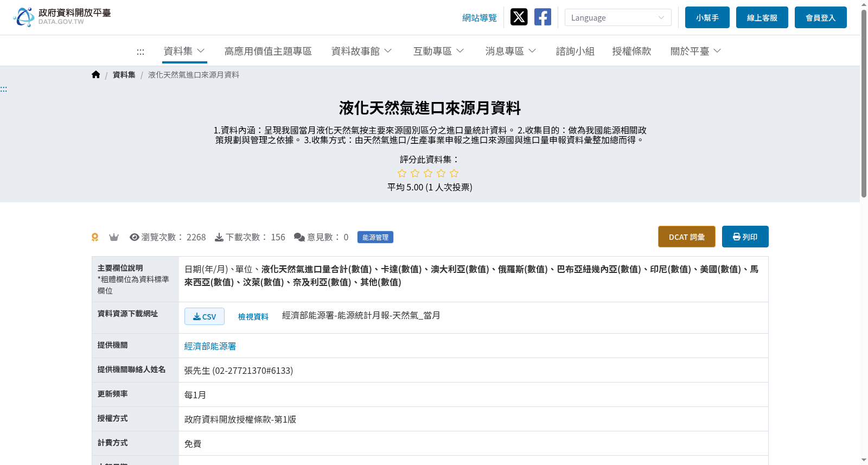Image resolution: width=868 pixels, height=465 pixels.
Task: Click the 會員登入 button
Action: tap(821, 17)
